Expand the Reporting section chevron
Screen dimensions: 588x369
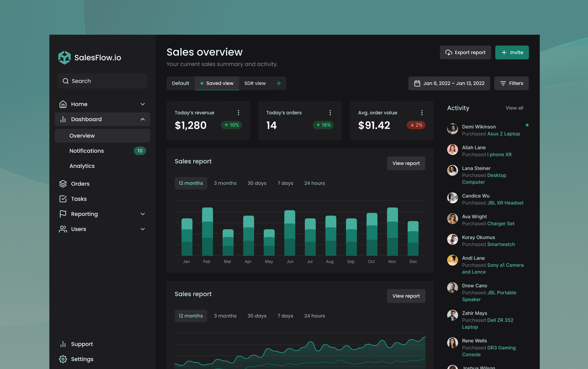143,214
